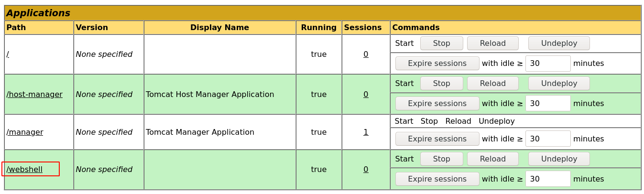
Task: Undeploy the /webshell application
Action: point(558,159)
